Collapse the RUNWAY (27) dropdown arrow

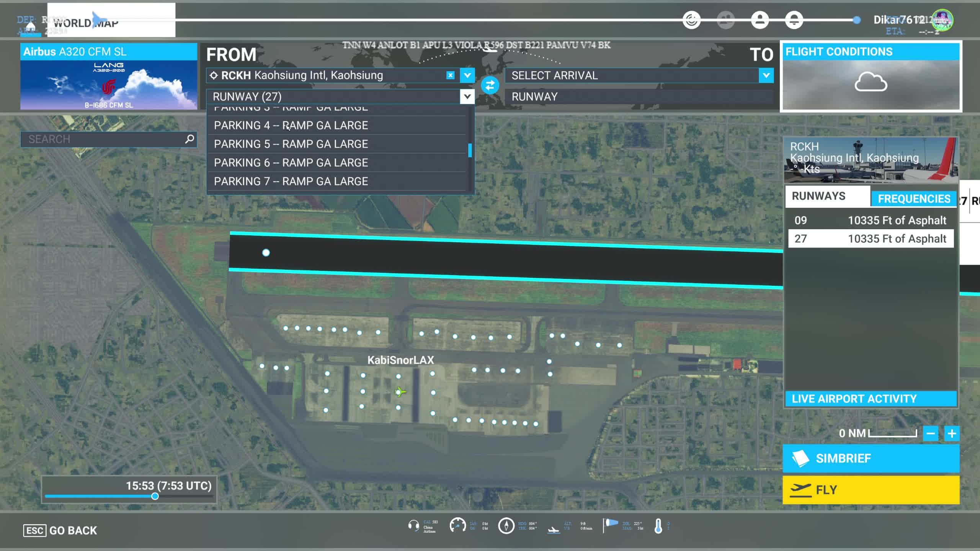tap(467, 97)
